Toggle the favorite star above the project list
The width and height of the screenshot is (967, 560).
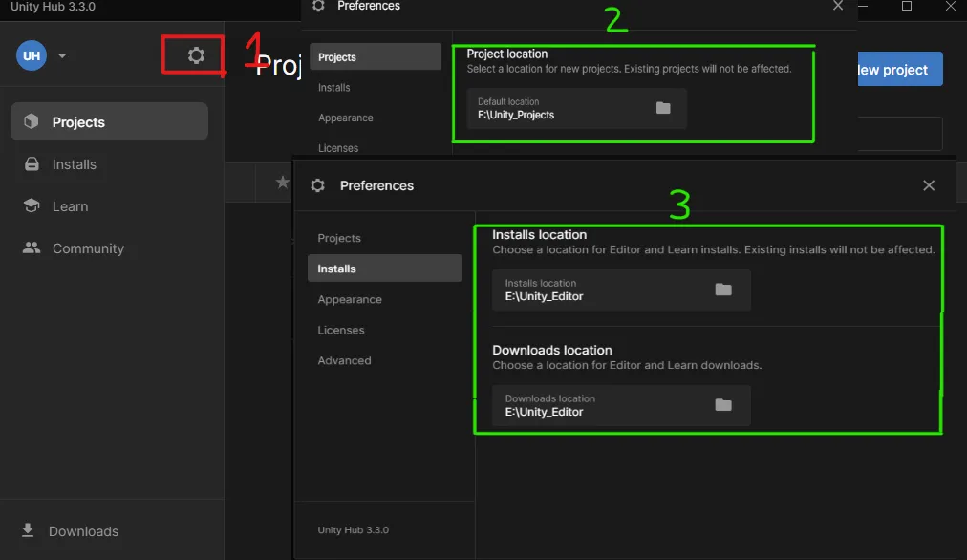(x=281, y=182)
